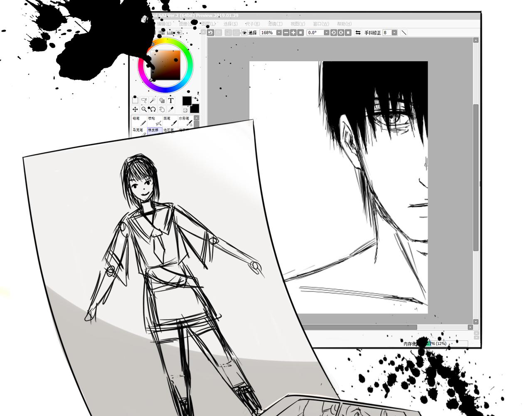Click the 0.0° rotation angle field
This screenshot has width=532, height=416.
(315, 32)
